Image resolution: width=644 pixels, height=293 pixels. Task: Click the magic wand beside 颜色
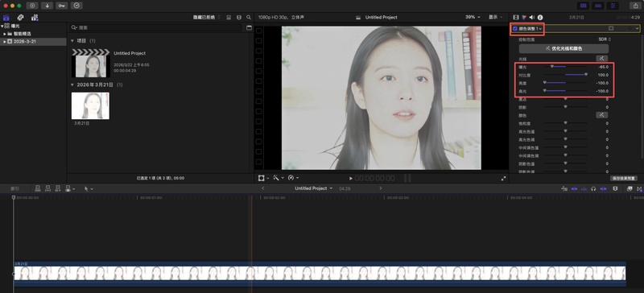click(601, 115)
